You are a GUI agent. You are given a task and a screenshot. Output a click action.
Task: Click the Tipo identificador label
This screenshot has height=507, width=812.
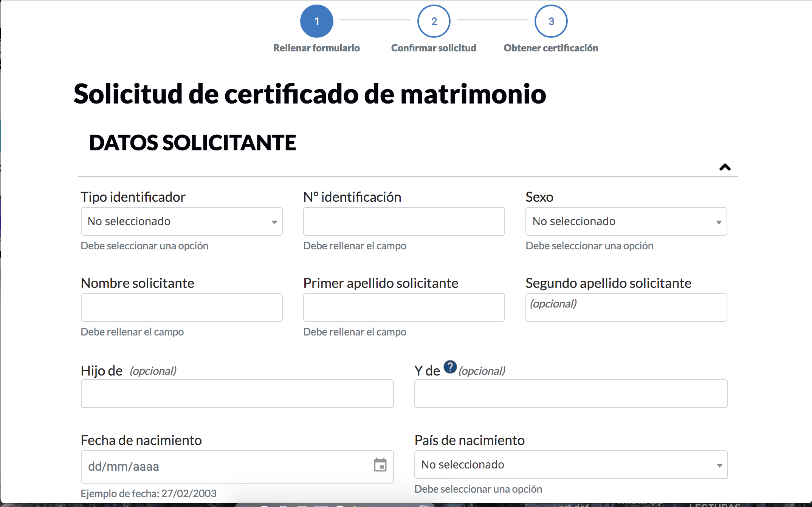pyautogui.click(x=133, y=197)
